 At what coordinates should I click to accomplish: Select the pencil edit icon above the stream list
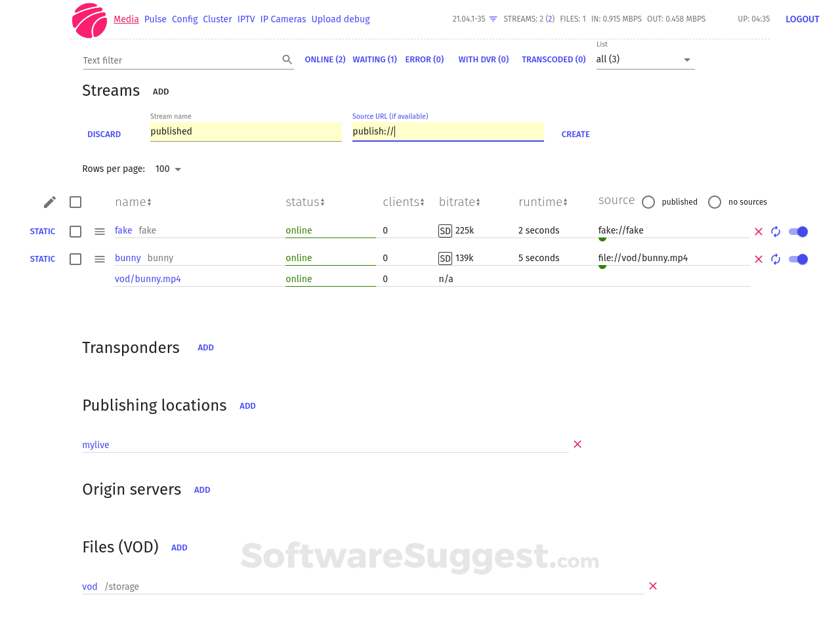pos(49,201)
